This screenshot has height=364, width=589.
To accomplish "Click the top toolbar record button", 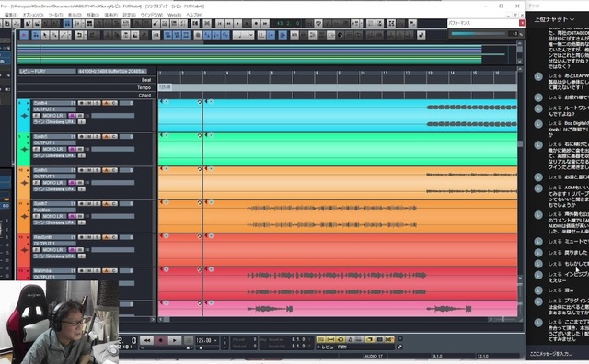I will (x=256, y=23).
